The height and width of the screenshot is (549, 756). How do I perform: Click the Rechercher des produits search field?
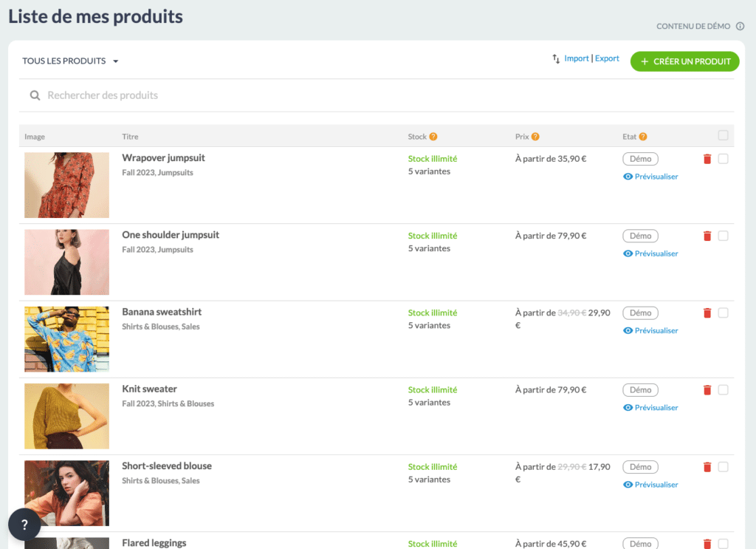pos(221,95)
